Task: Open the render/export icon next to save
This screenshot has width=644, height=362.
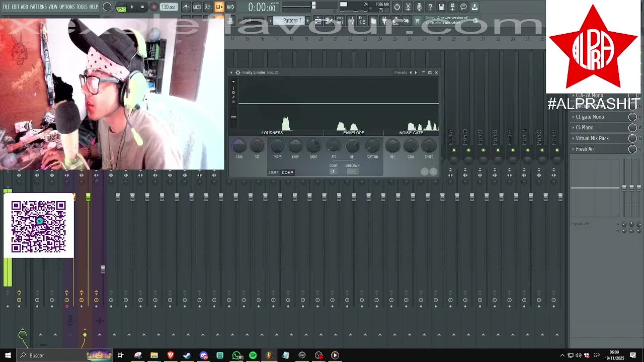Action: tap(452, 7)
